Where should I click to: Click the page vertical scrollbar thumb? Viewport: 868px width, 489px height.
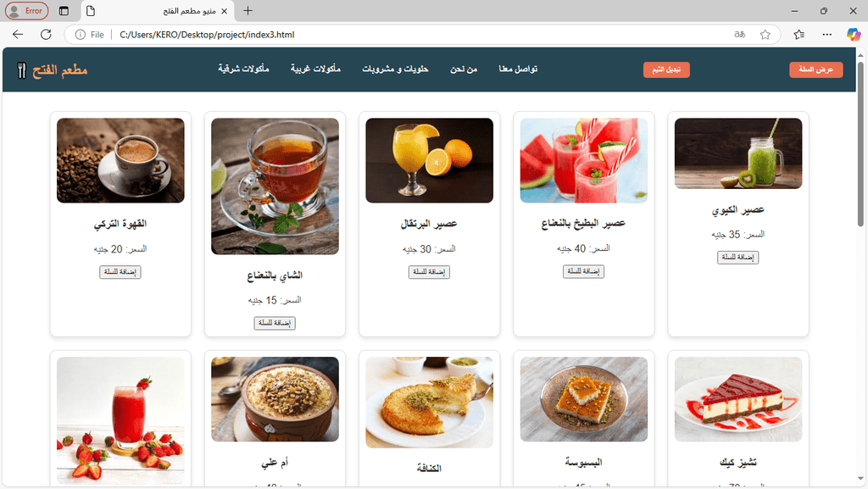click(861, 144)
